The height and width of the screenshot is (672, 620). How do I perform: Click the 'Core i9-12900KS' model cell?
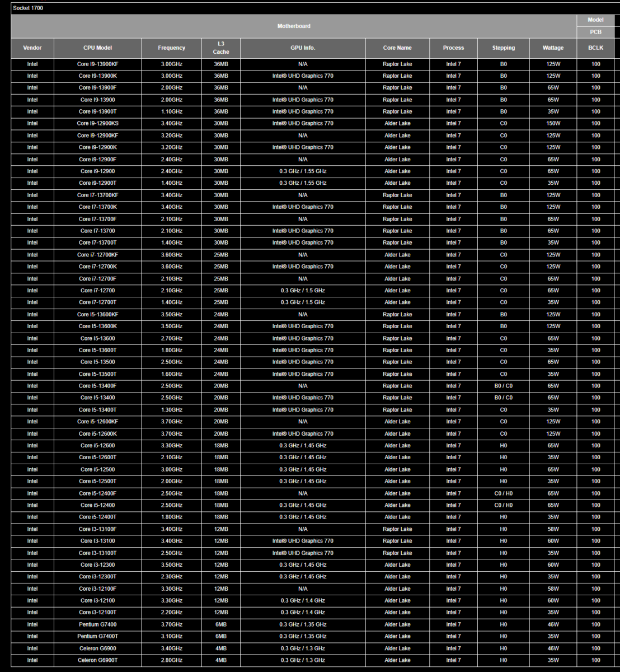tap(98, 124)
